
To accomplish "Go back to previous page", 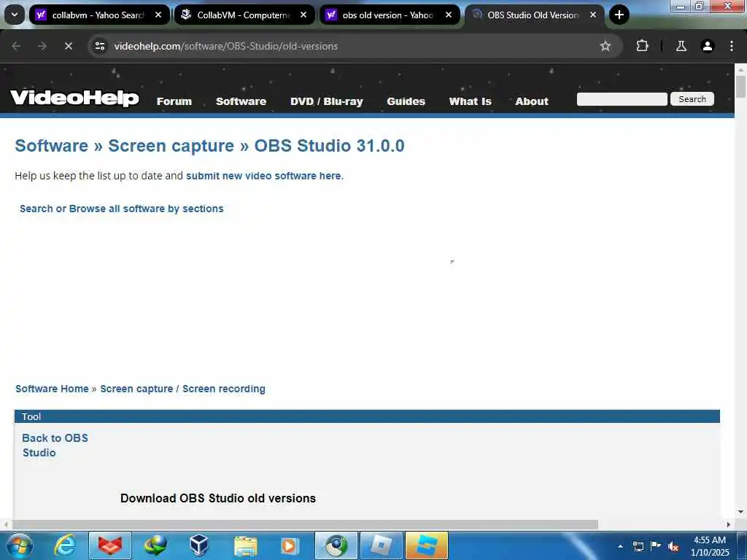I will click(x=16, y=46).
